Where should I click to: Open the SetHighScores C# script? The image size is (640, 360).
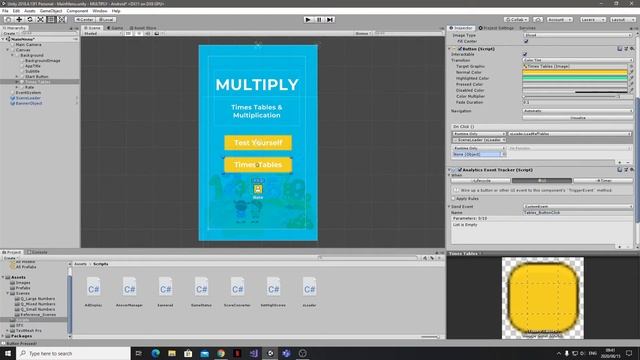[x=273, y=291]
